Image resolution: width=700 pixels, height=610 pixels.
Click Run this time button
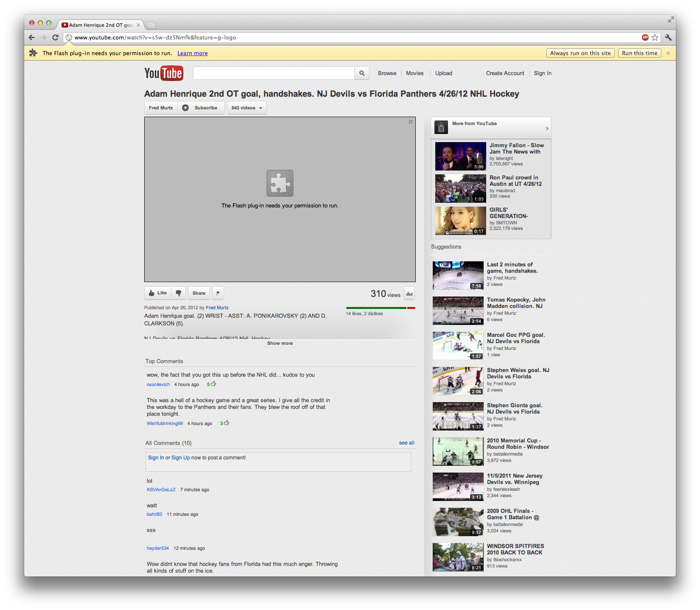(640, 53)
